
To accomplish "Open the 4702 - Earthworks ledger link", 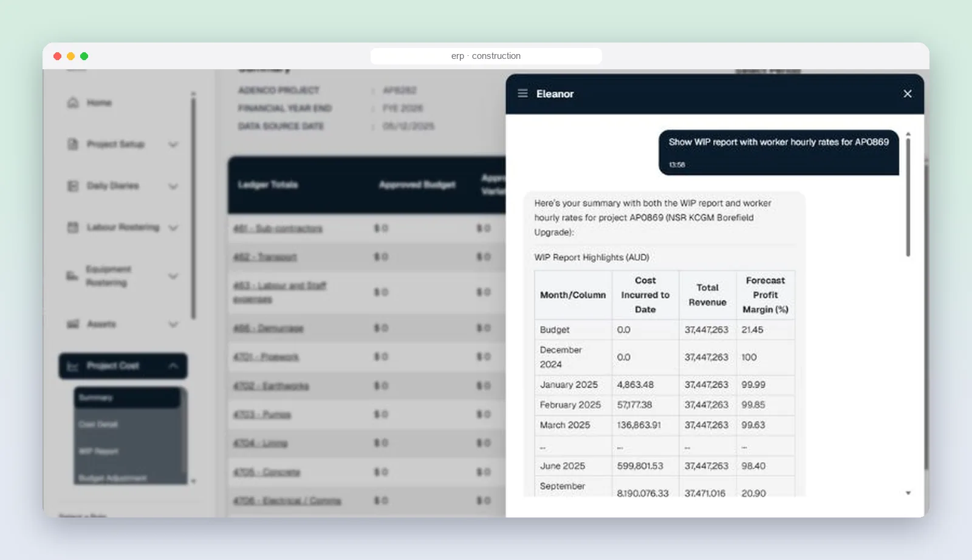I will [271, 386].
